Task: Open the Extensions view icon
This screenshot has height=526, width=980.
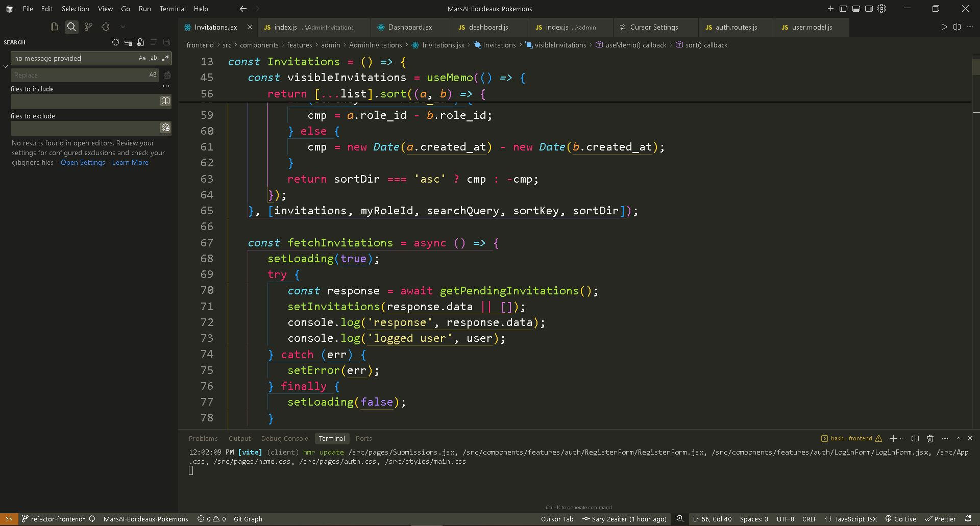Action: click(x=106, y=27)
